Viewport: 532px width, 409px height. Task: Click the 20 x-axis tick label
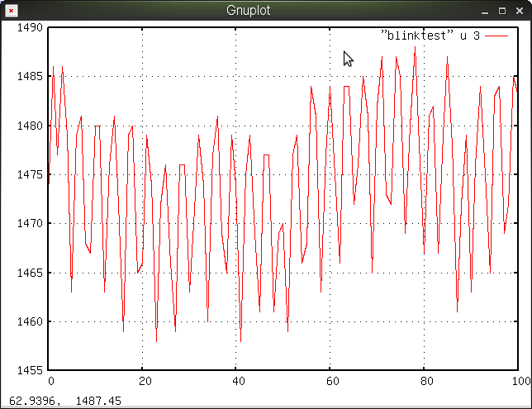143,382
